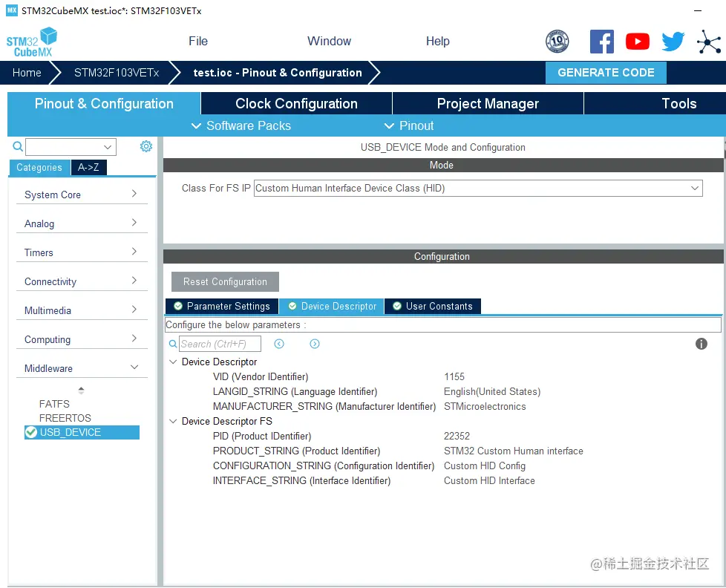
Task: Open the category search combo box dropdown
Action: point(108,147)
